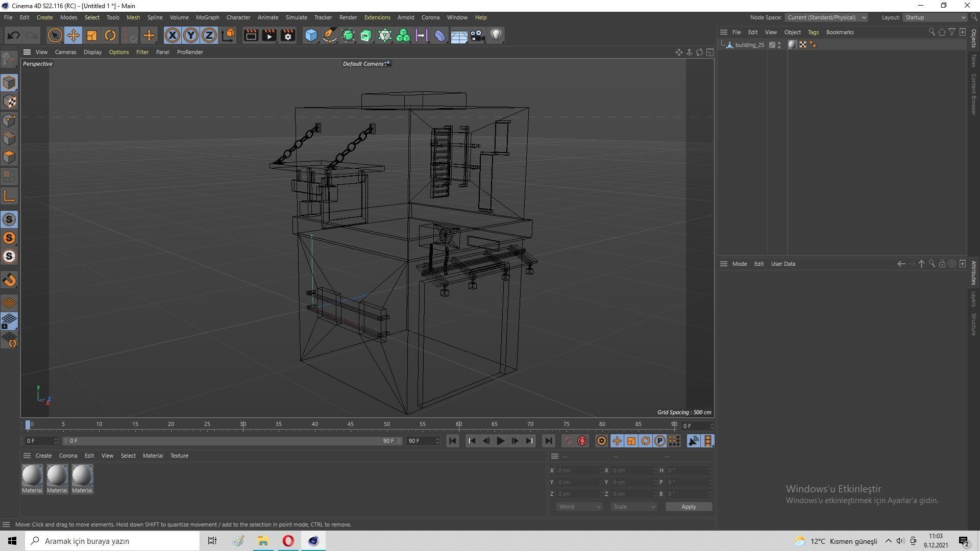Click the timeline frame range slider bar
The height and width of the screenshot is (551, 980).
(232, 441)
